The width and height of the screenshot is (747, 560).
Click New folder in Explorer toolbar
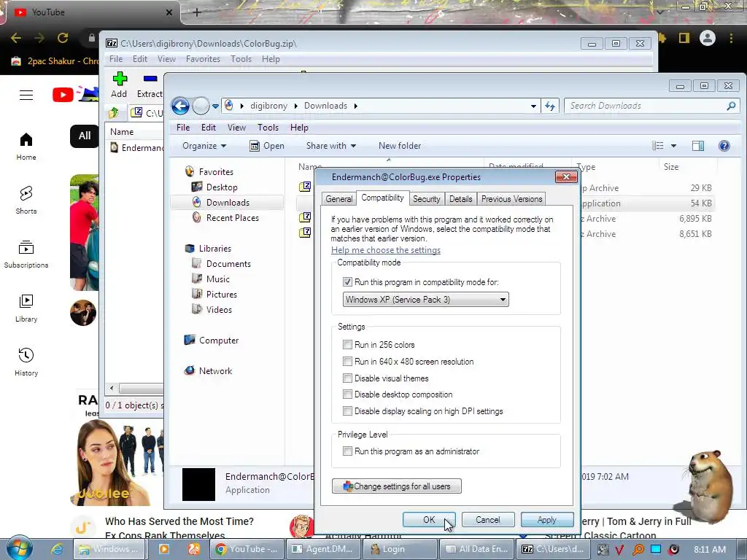400,146
